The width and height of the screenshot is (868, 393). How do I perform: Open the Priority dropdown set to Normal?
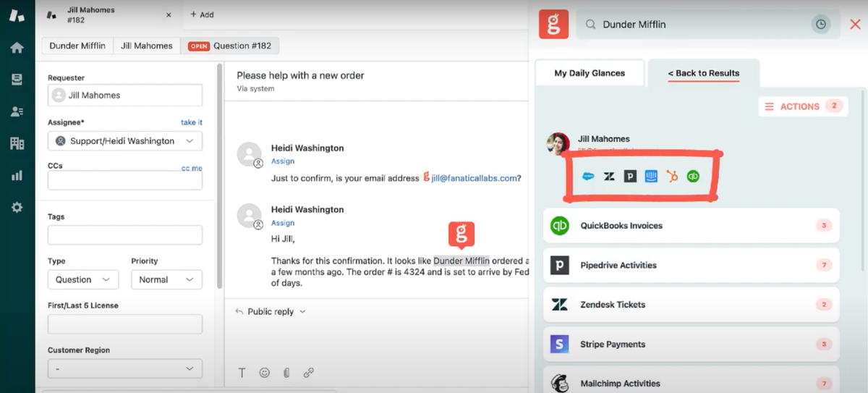pos(166,279)
